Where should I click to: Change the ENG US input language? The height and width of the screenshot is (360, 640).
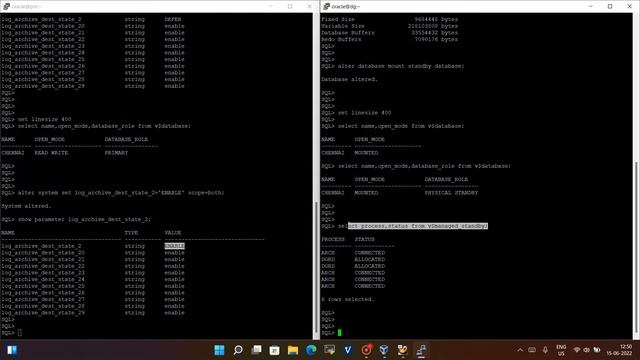[x=561, y=350]
